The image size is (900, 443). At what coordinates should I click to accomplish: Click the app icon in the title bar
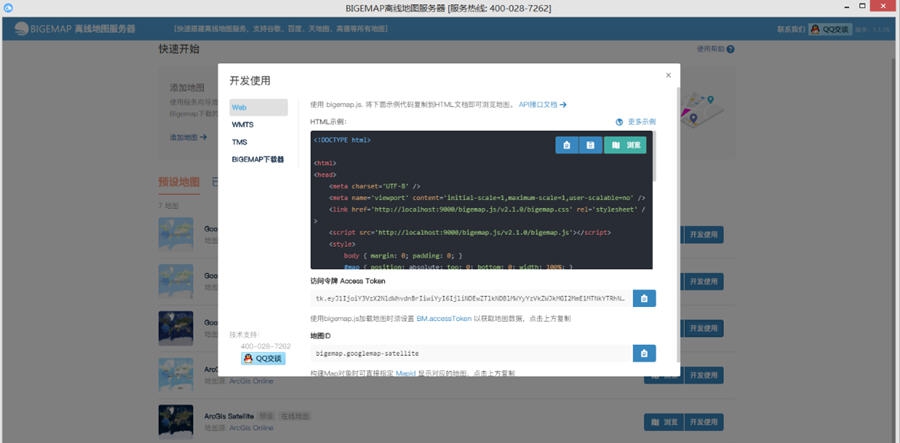(x=8, y=7)
